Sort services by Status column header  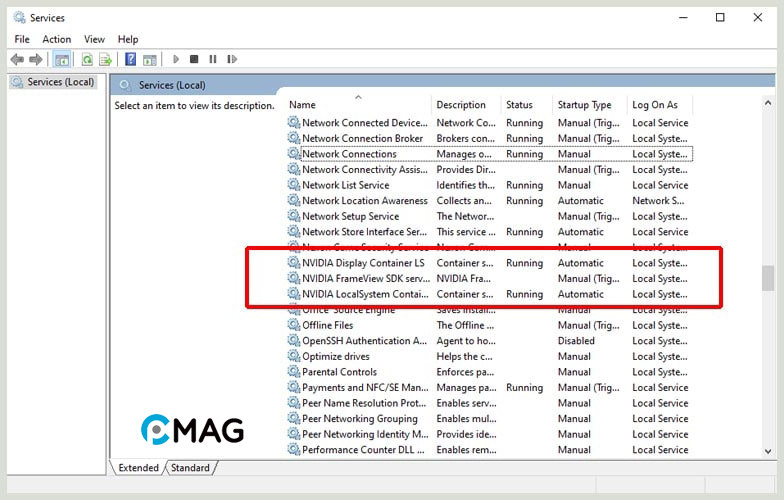520,105
